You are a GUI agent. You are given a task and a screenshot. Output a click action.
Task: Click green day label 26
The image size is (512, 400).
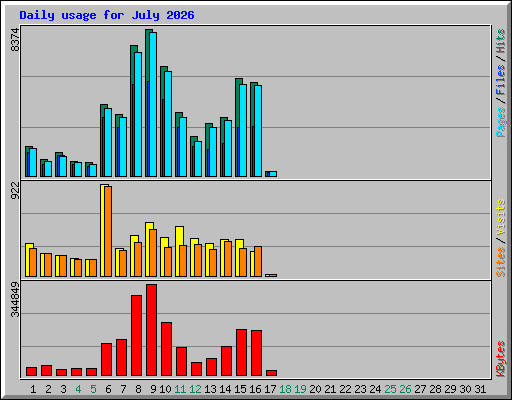[405, 389]
